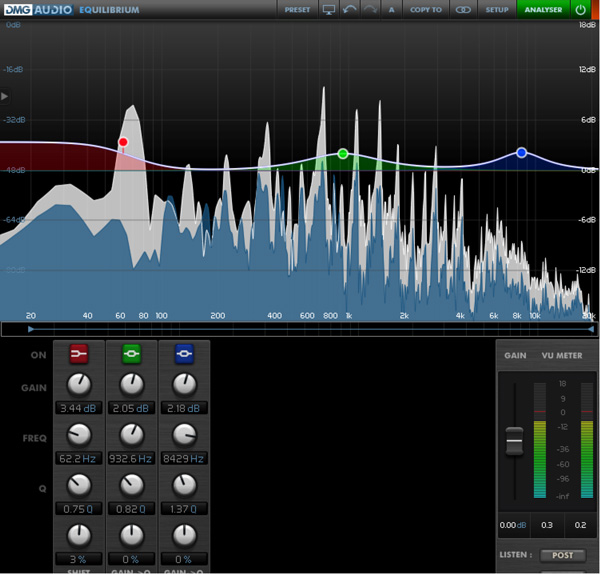The image size is (600, 574).
Task: Toggle the green peak band on button
Action: pos(131,354)
